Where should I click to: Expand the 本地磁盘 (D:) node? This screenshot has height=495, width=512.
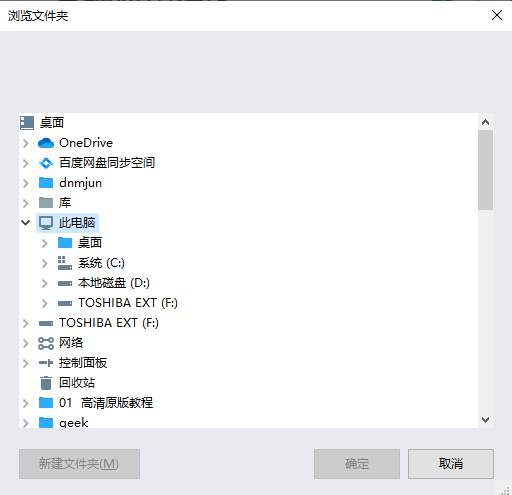pyautogui.click(x=44, y=283)
